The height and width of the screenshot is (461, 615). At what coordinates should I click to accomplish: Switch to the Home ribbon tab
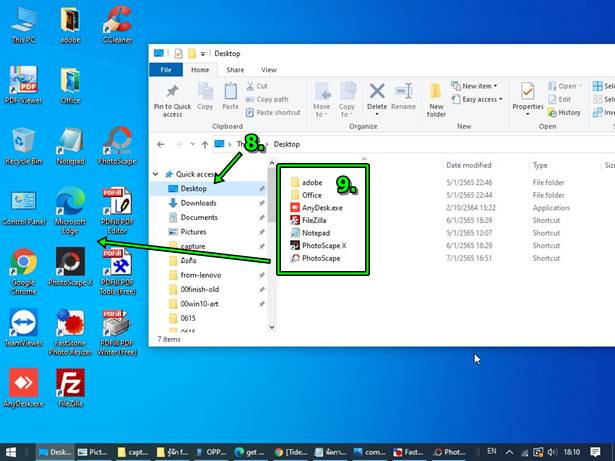tap(200, 70)
